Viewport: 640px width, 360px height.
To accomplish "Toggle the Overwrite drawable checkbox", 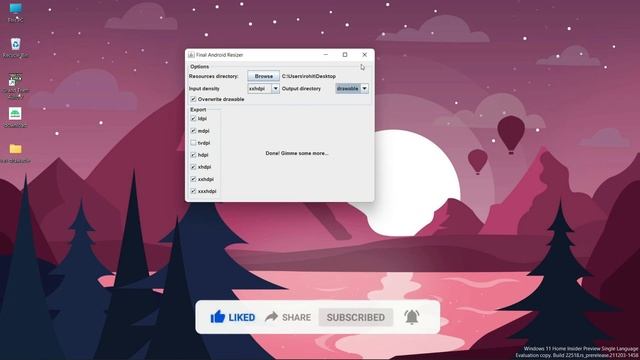I will point(193,99).
